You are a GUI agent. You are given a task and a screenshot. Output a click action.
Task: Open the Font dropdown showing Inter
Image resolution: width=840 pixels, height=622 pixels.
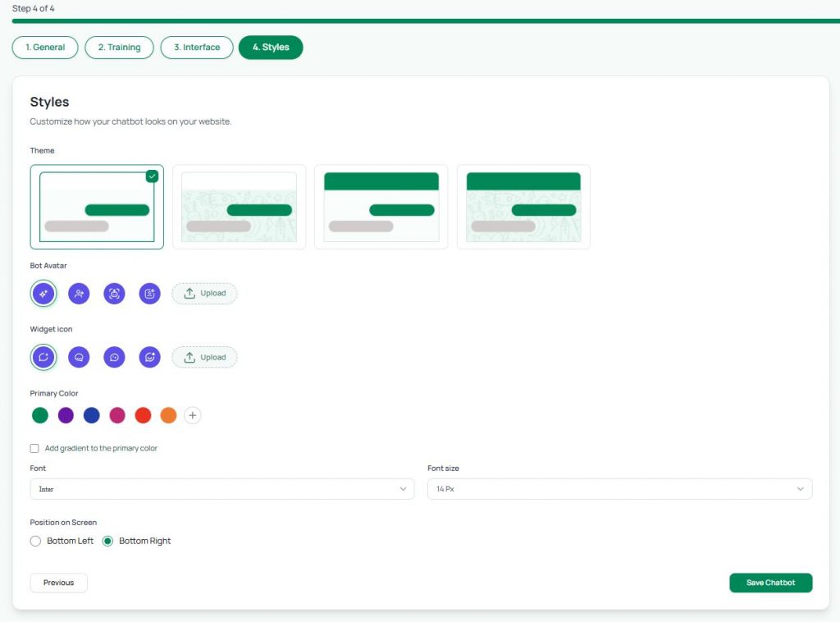click(x=222, y=489)
